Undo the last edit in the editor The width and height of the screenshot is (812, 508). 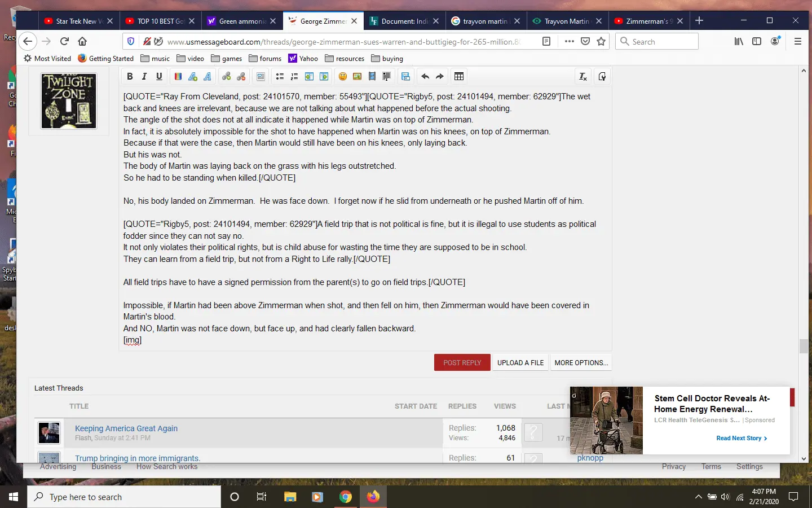[x=425, y=77]
